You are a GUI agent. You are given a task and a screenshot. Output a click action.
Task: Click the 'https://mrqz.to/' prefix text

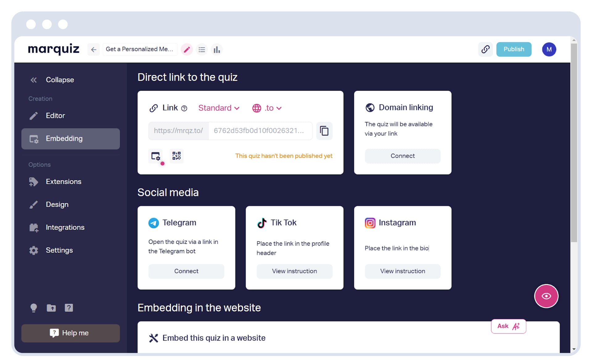point(178,131)
